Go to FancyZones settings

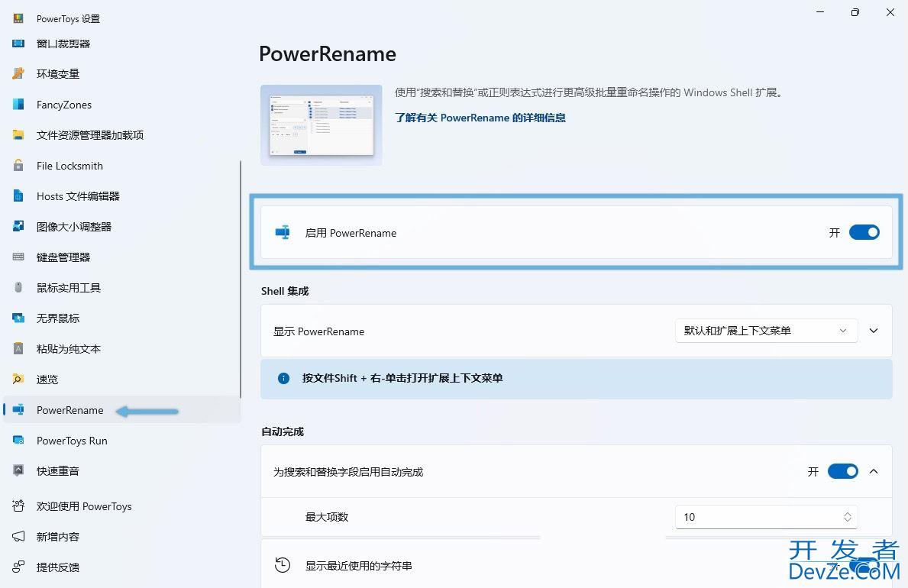[63, 105]
